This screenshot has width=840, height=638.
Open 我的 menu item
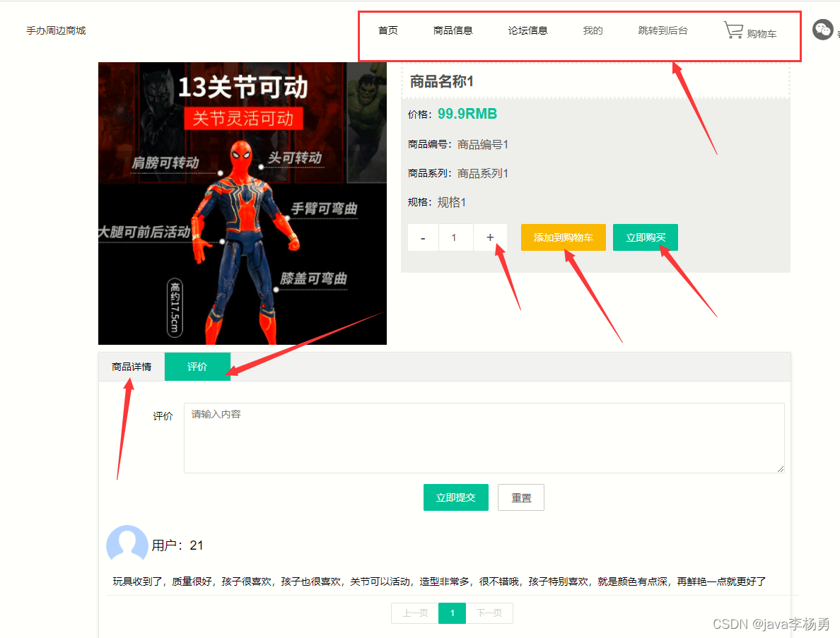click(593, 30)
